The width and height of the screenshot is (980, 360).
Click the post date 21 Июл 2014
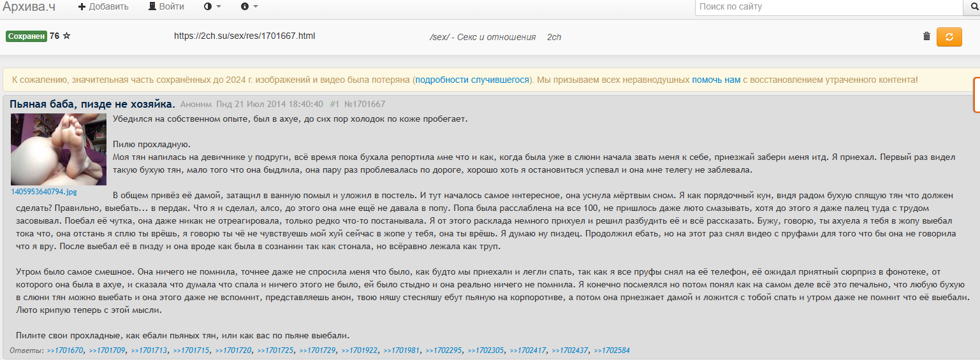[270, 104]
